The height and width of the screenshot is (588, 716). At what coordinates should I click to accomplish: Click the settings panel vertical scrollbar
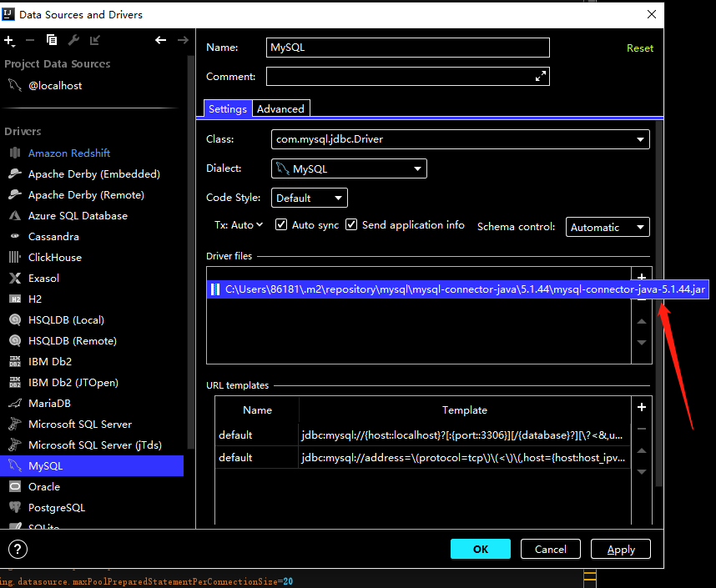pyautogui.click(x=658, y=304)
